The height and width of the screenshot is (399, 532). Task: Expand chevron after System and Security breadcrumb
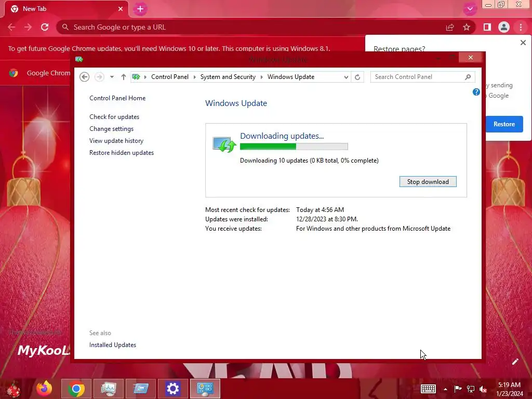[x=262, y=77]
